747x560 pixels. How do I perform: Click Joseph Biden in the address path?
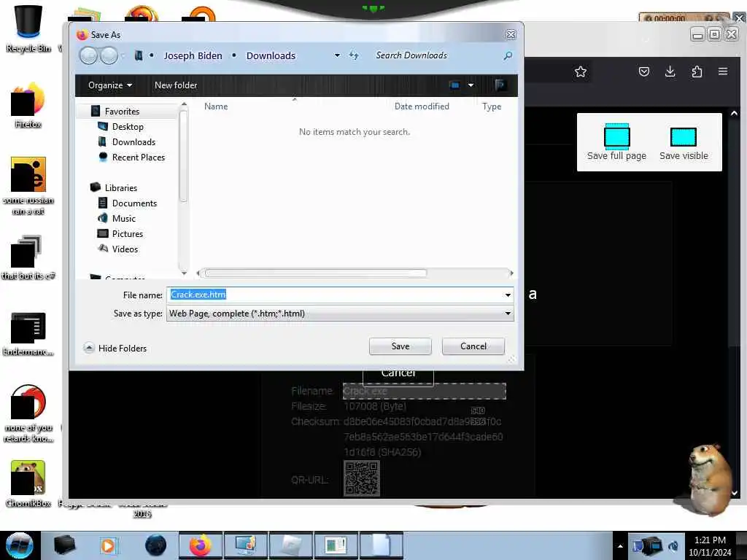click(193, 55)
